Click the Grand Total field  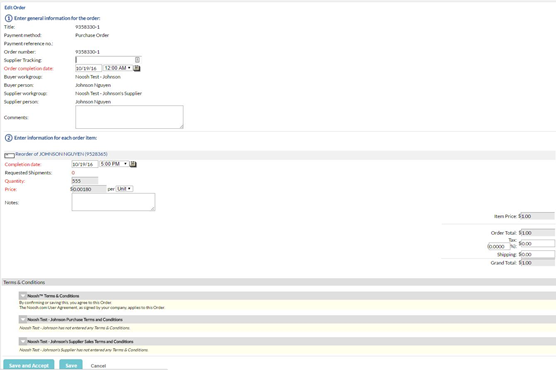(x=537, y=263)
